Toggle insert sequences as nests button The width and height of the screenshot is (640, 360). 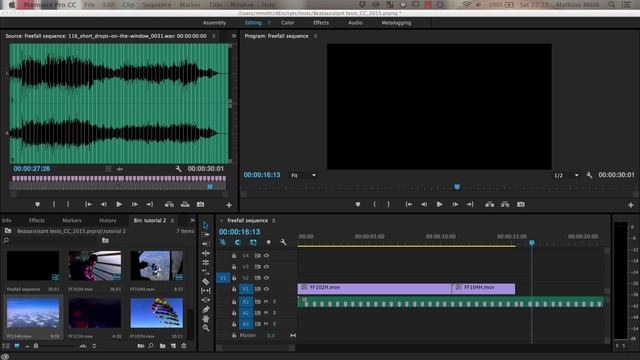[x=223, y=242]
